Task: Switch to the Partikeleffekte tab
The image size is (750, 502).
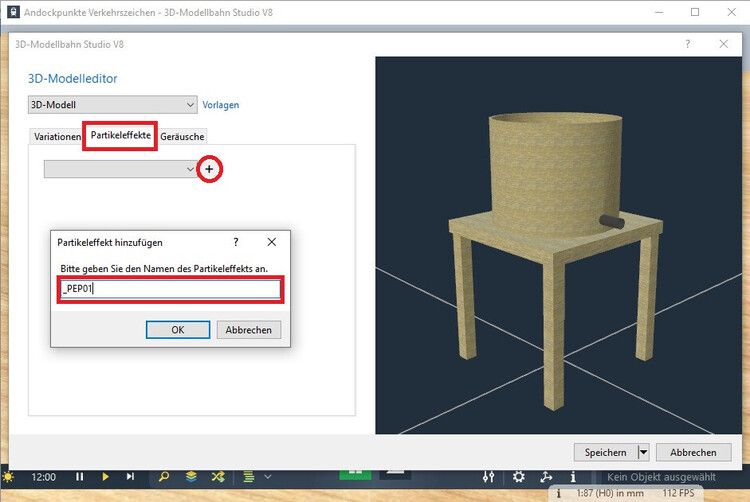Action: tap(121, 135)
